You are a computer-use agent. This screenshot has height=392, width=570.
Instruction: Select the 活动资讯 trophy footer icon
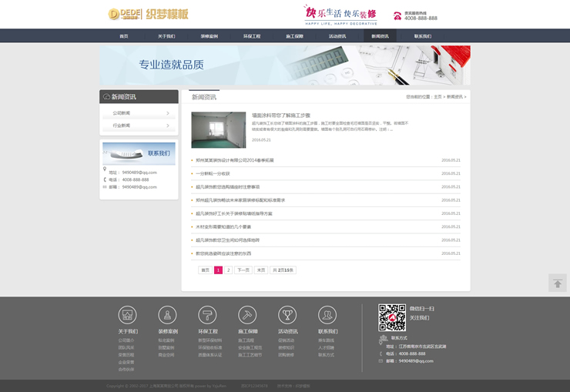[x=287, y=315]
